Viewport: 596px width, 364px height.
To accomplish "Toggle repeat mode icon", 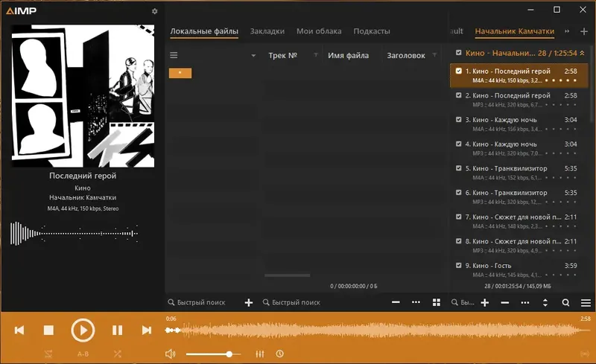I will [48, 354].
